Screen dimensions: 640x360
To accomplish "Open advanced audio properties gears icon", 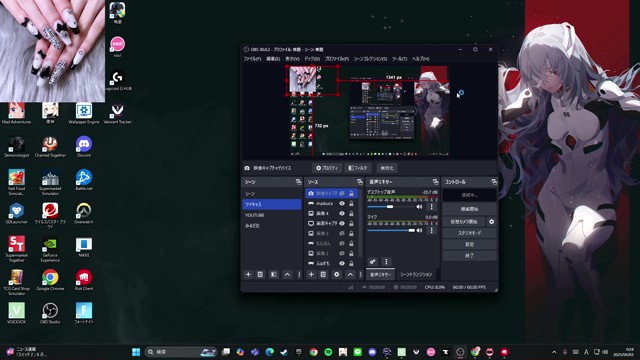I will click(372, 261).
